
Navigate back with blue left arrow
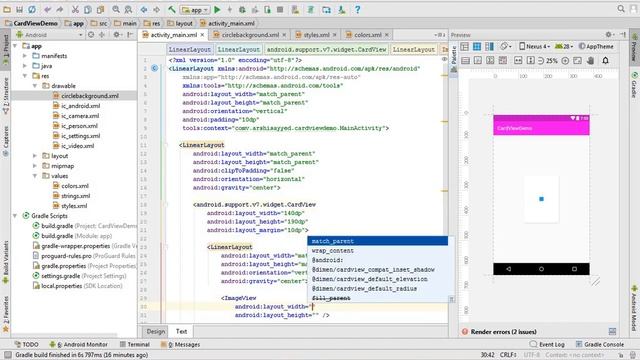click(x=144, y=9)
